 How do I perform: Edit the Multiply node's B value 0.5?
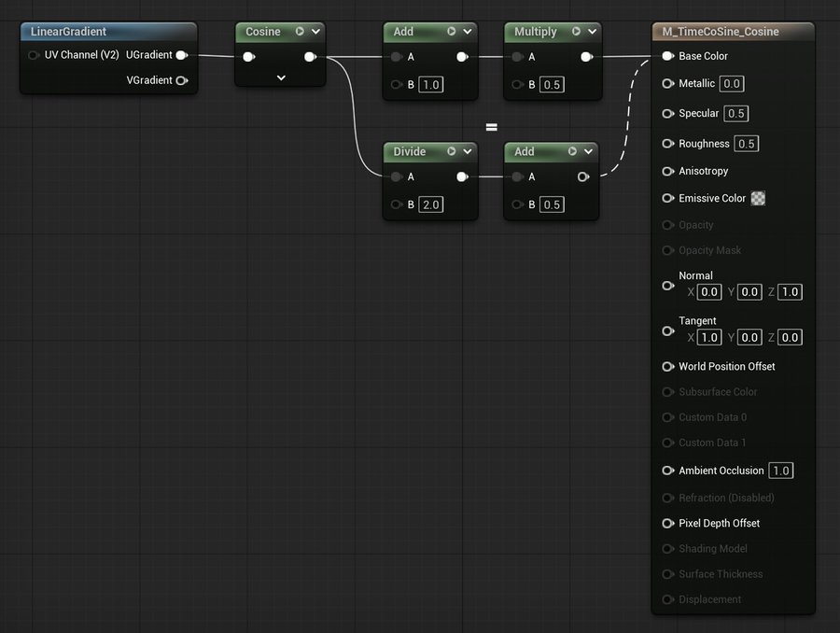coord(552,85)
